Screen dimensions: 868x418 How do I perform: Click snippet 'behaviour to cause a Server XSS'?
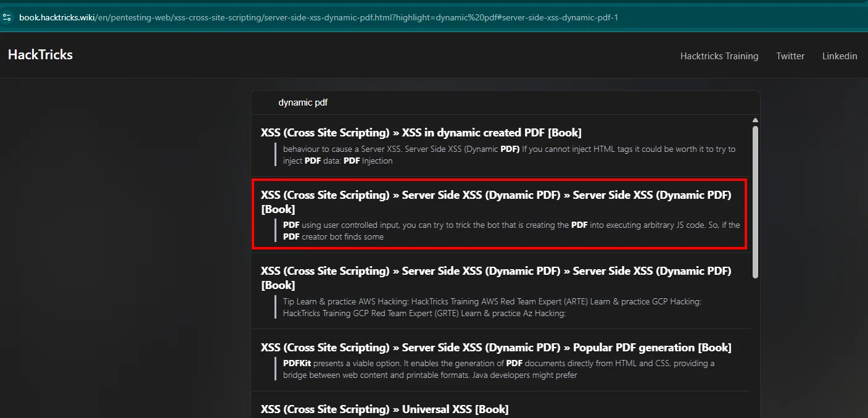(509, 155)
